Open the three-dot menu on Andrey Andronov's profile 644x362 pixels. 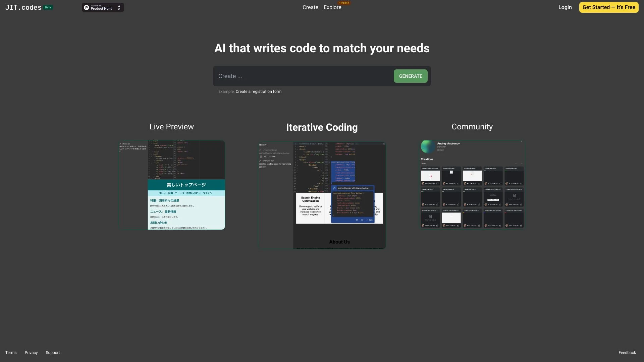coord(522,141)
